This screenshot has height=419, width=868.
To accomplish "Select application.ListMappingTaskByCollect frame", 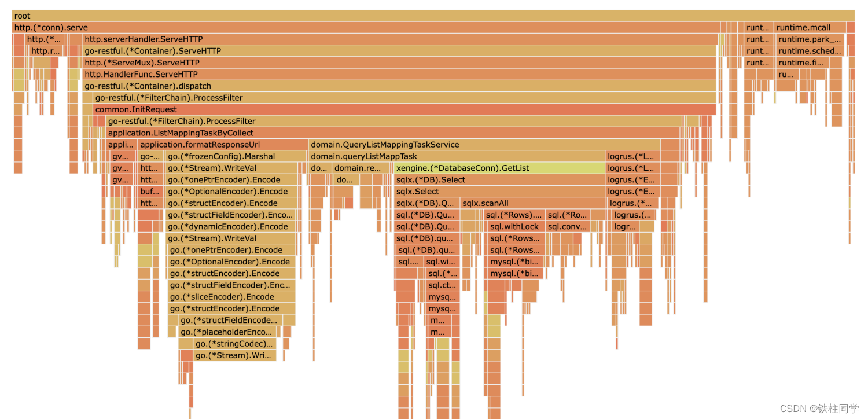I will click(393, 133).
